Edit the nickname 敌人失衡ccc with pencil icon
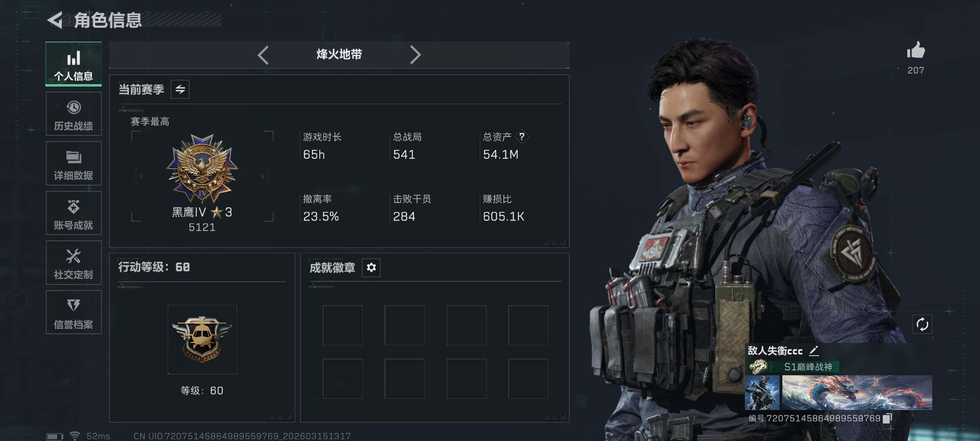 pyautogui.click(x=814, y=351)
